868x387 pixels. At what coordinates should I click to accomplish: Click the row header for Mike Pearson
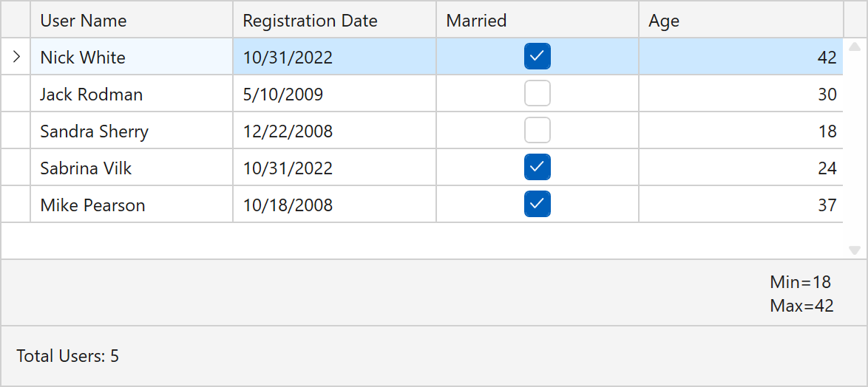click(16, 205)
